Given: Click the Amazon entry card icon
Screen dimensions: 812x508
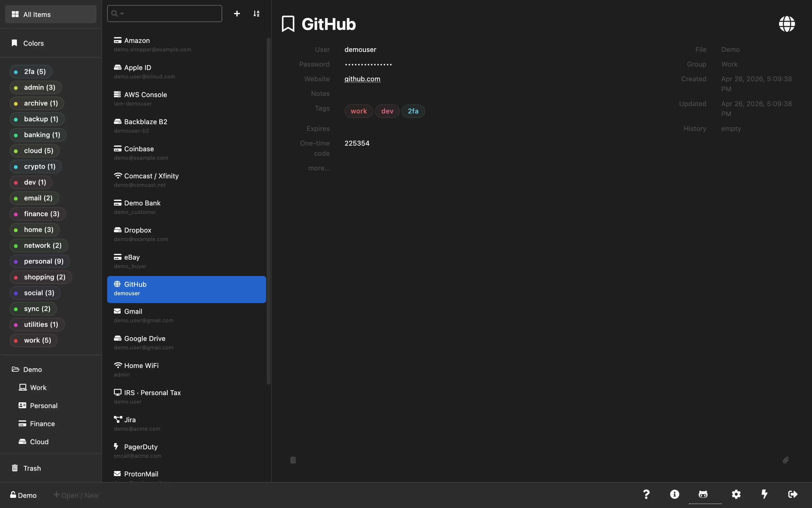Looking at the screenshot, I should click(118, 40).
